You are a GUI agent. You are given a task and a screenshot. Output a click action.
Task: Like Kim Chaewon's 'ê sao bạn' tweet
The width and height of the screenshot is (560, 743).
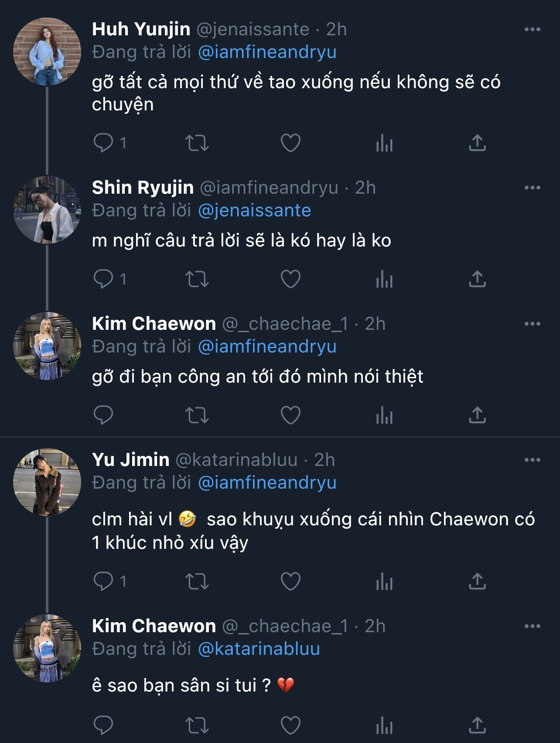click(x=290, y=725)
